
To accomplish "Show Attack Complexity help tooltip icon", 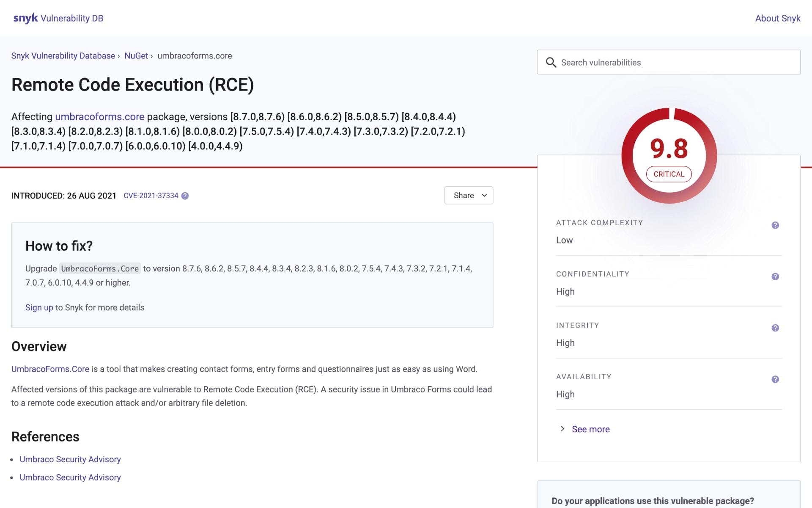I will tap(775, 225).
